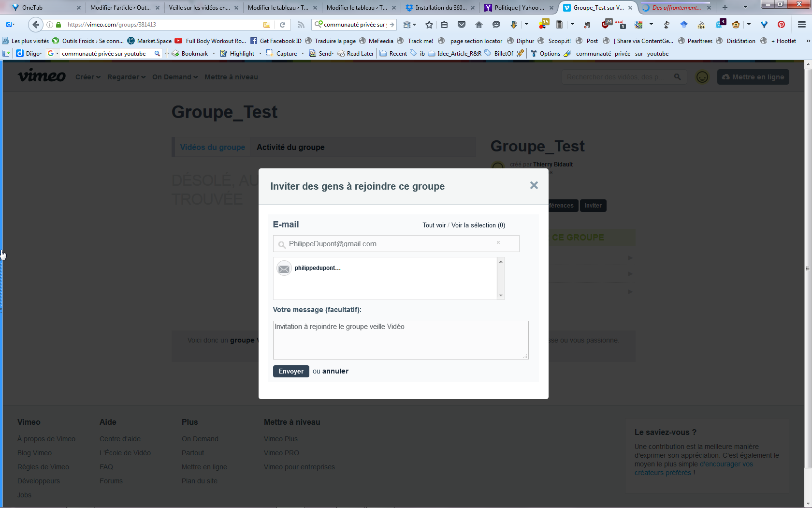
Task: Click Voir la sélection (0)
Action: point(478,225)
